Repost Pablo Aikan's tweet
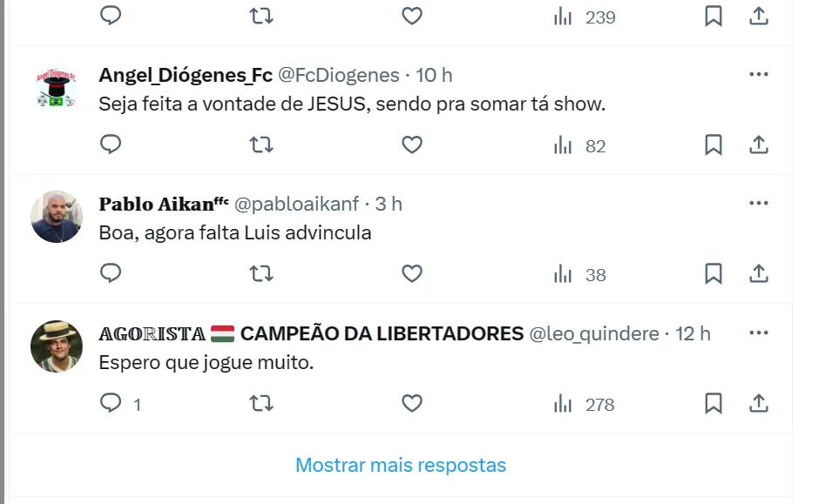825x504 pixels. click(261, 274)
